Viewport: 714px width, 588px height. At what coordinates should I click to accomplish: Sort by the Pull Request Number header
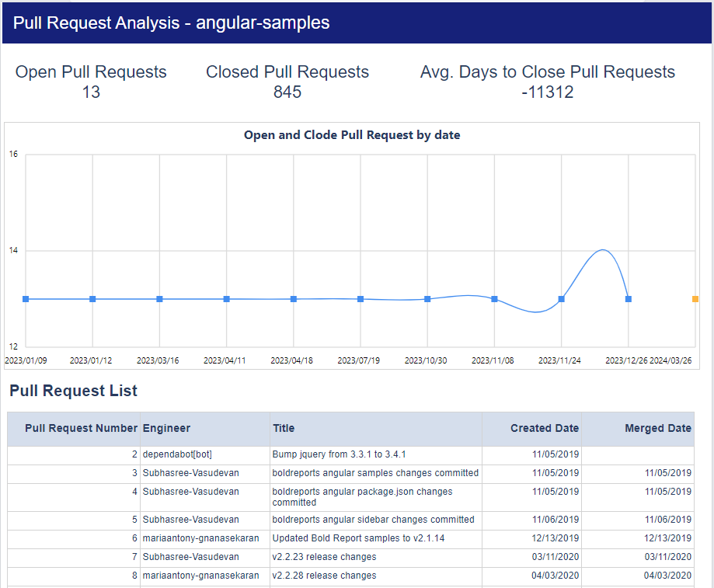tap(81, 428)
